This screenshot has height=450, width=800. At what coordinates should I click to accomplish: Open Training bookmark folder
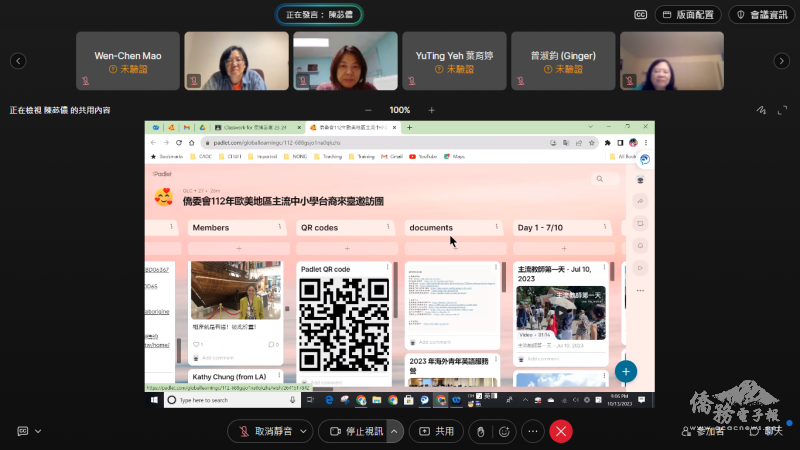pos(362,157)
